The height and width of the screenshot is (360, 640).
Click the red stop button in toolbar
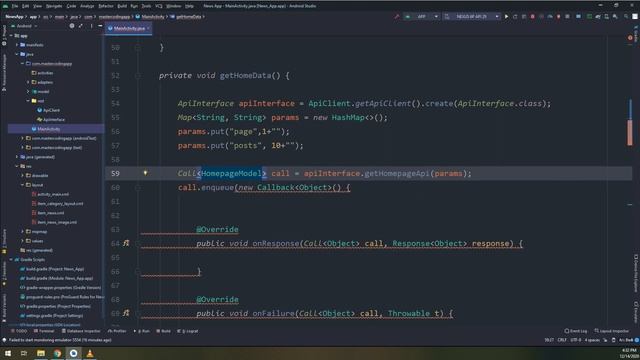(x=532, y=17)
